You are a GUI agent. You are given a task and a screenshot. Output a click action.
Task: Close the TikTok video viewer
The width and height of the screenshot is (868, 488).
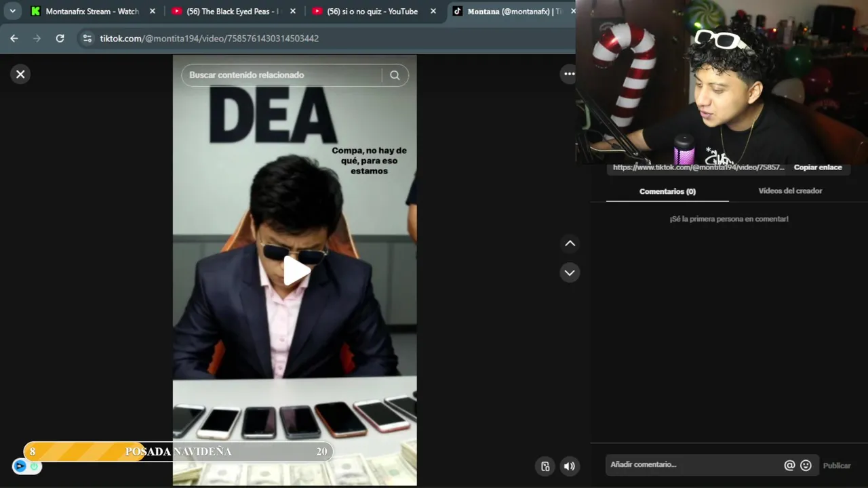coord(20,75)
